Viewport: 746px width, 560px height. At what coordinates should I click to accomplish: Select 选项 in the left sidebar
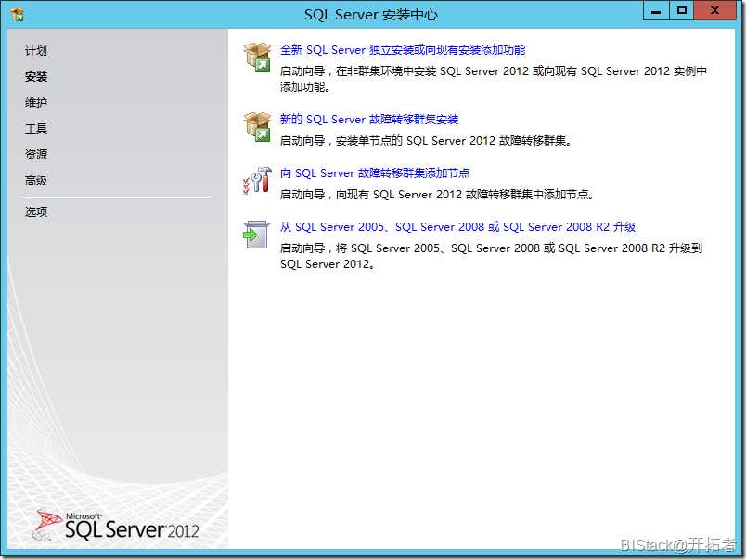[x=36, y=211]
